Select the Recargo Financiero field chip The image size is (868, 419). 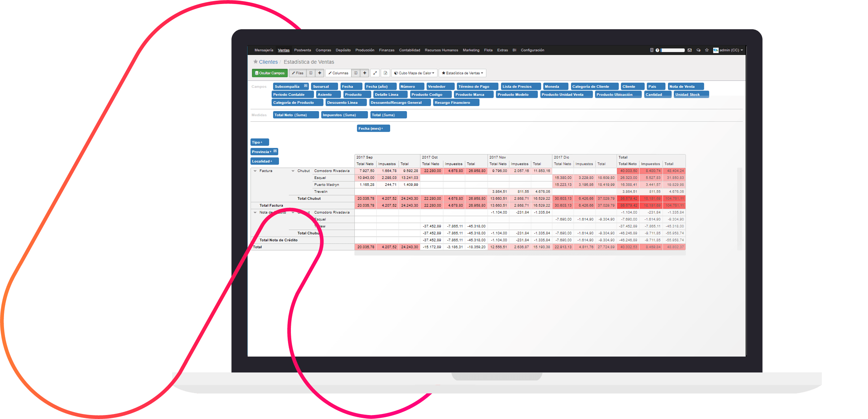coord(456,102)
